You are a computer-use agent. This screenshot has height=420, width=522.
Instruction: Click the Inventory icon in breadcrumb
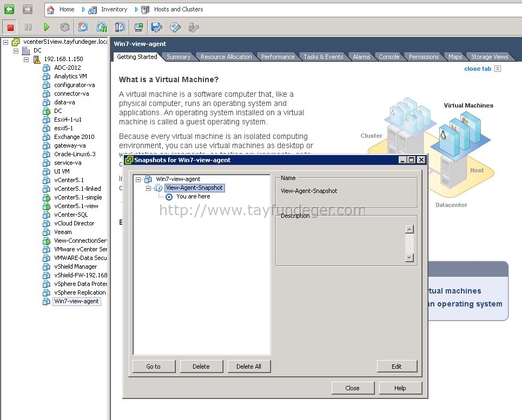92,10
